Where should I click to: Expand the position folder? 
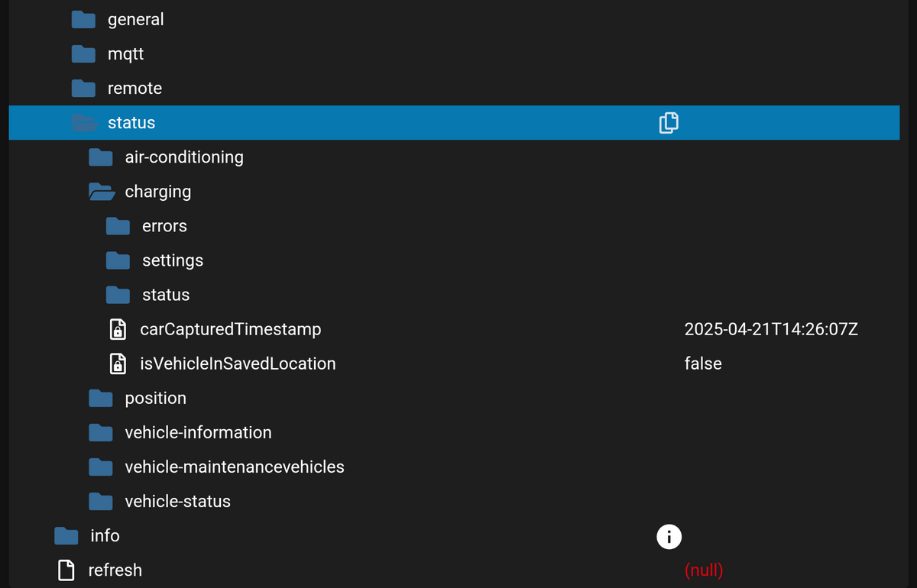[x=101, y=398]
